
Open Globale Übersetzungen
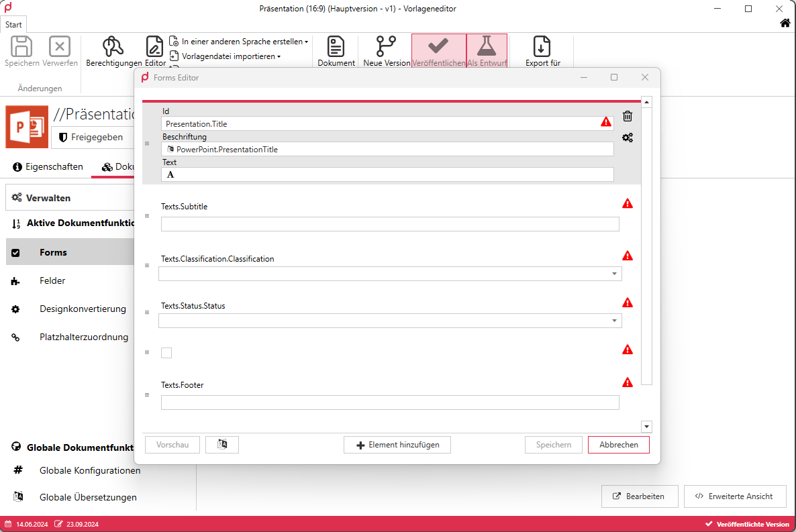(x=88, y=497)
